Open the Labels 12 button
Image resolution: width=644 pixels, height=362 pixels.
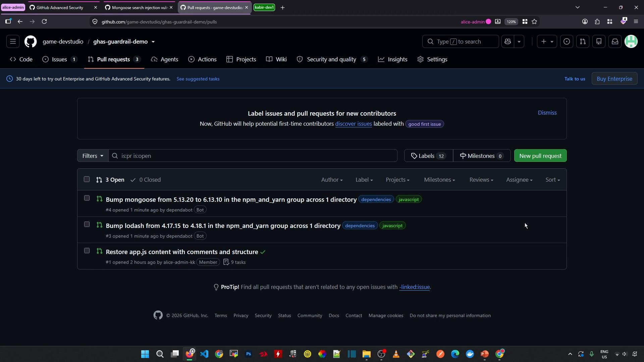click(x=428, y=156)
